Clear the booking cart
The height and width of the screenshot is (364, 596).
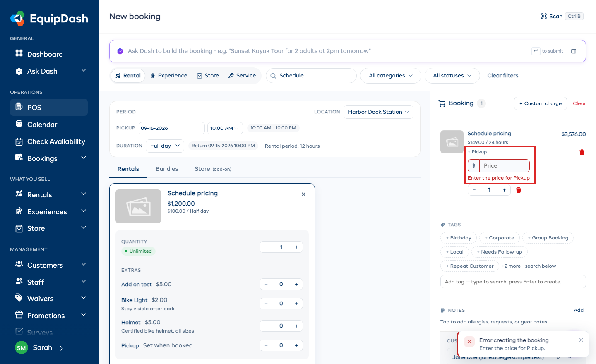579,103
